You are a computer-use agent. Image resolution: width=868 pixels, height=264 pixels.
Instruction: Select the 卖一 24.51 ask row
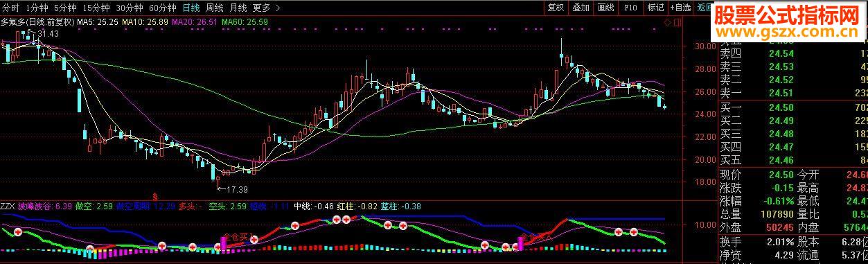[x=792, y=94]
